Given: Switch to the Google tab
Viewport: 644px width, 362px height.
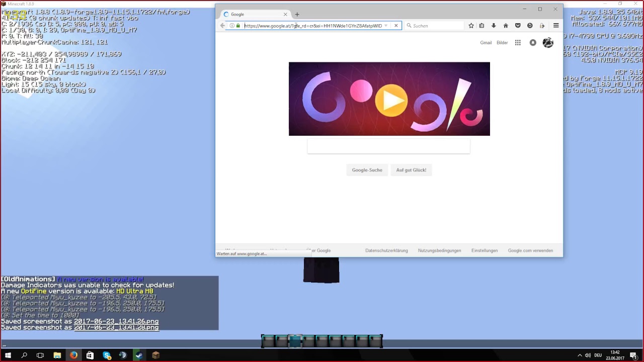Looking at the screenshot, I should pos(255,15).
